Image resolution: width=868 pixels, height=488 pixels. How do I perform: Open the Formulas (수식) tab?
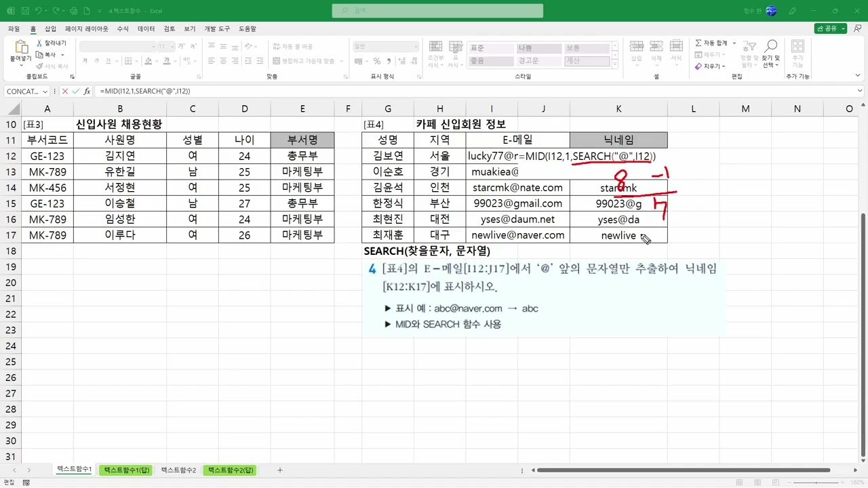[123, 29]
